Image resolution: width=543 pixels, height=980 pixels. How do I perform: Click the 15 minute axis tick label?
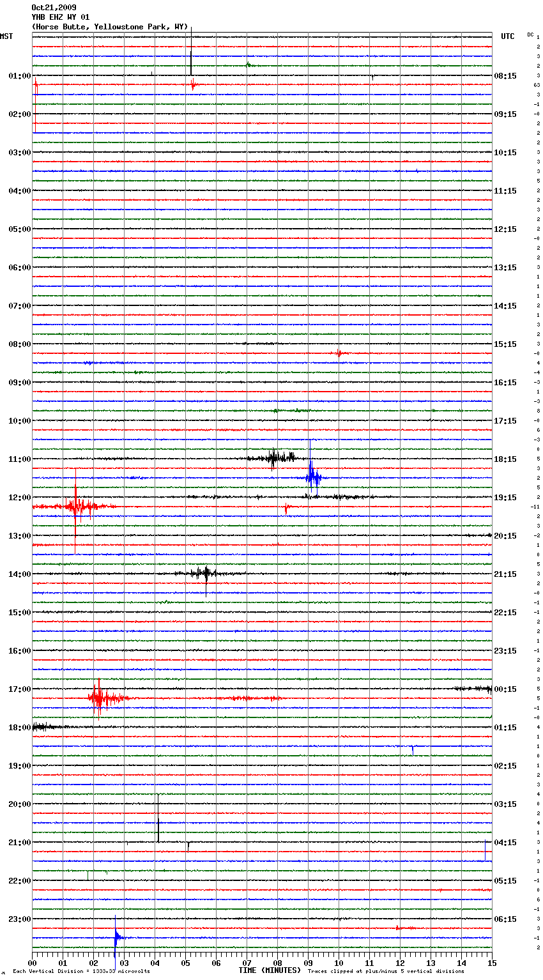492,963
